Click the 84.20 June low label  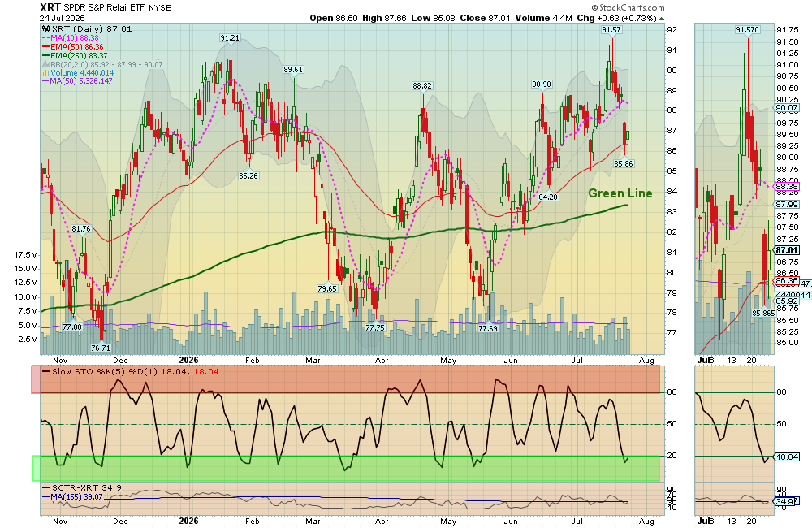pos(548,197)
